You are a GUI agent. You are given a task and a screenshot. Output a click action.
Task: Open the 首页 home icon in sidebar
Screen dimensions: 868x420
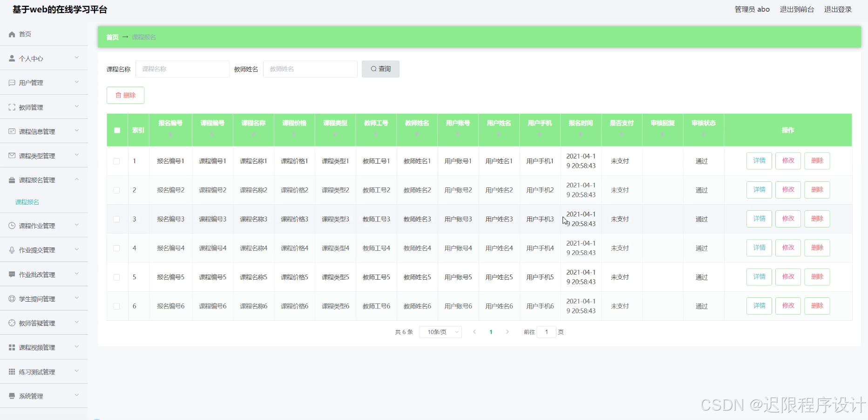tap(11, 34)
